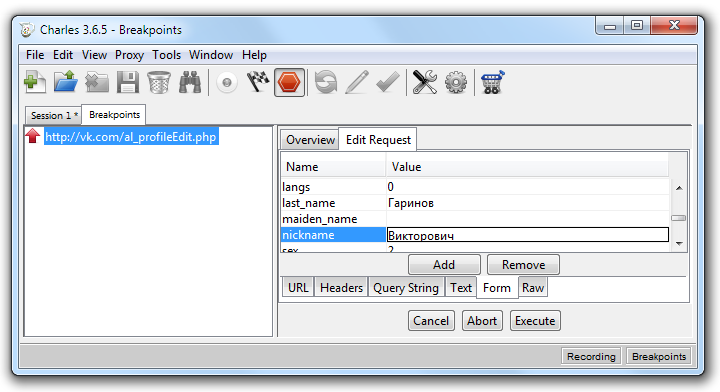Switch to the Query String tab
Image resolution: width=720 pixels, height=392 pixels.
[406, 288]
